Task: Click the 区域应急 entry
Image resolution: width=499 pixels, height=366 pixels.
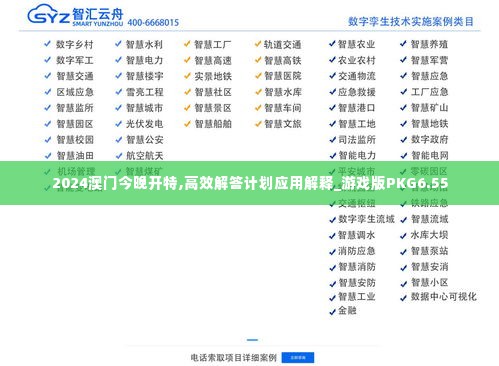Action: pos(75,92)
